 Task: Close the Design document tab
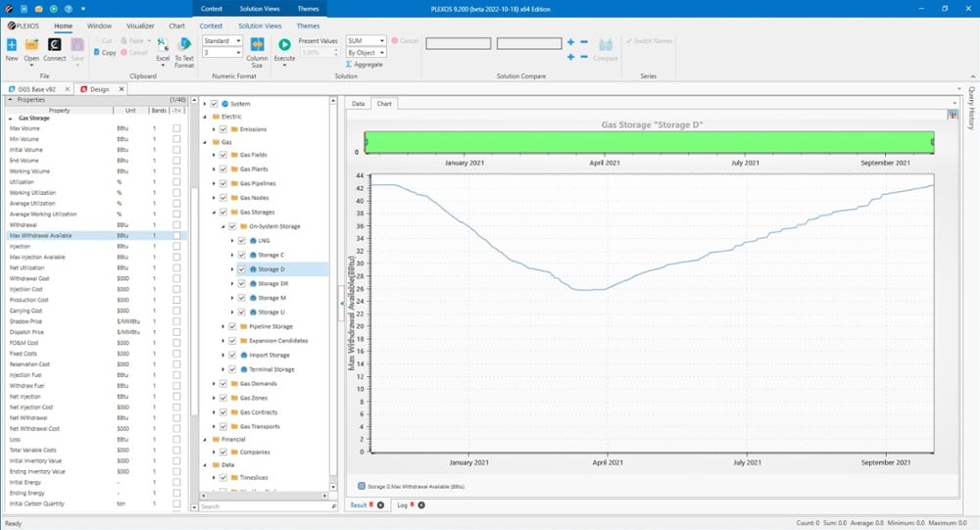122,89
